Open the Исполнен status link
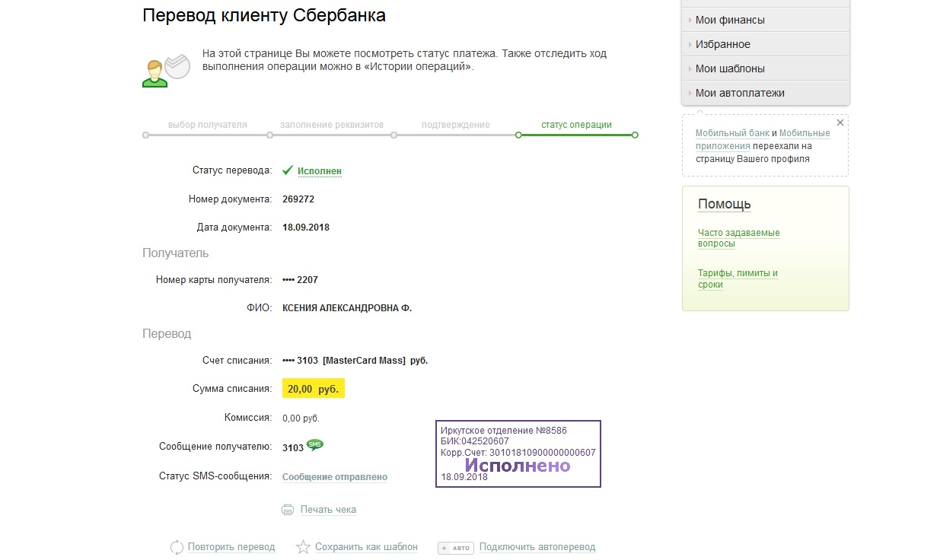Image resolution: width=940 pixels, height=560 pixels. click(x=320, y=172)
